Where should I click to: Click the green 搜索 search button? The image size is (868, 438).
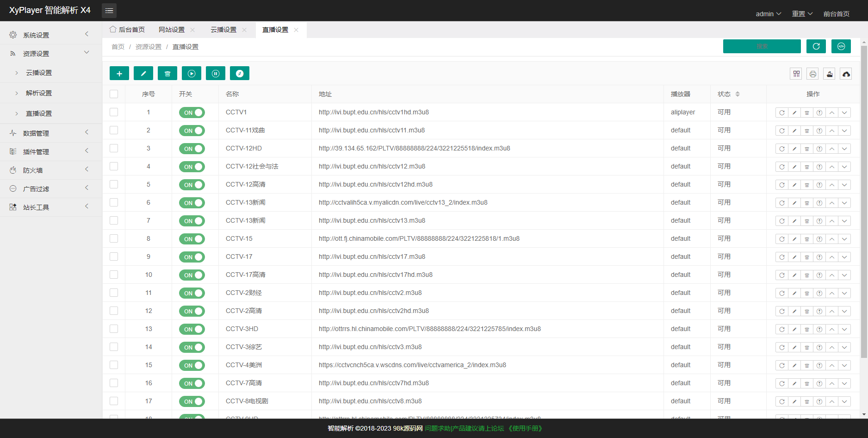pos(762,46)
